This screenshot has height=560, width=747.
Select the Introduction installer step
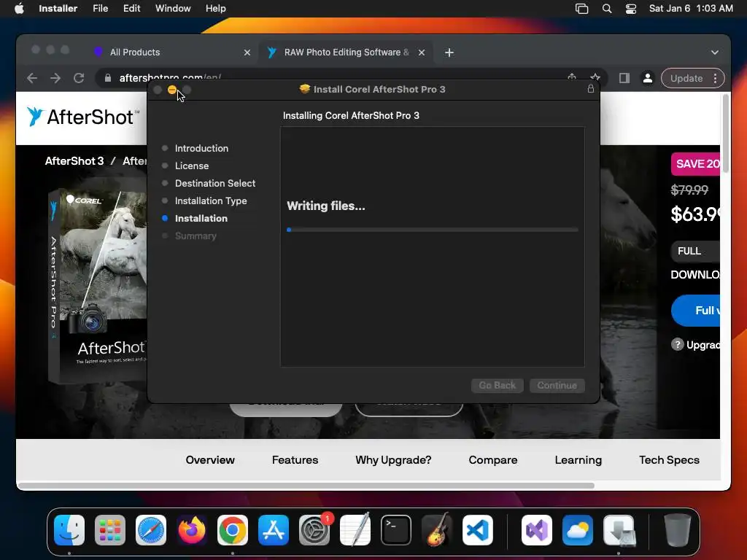tap(201, 148)
